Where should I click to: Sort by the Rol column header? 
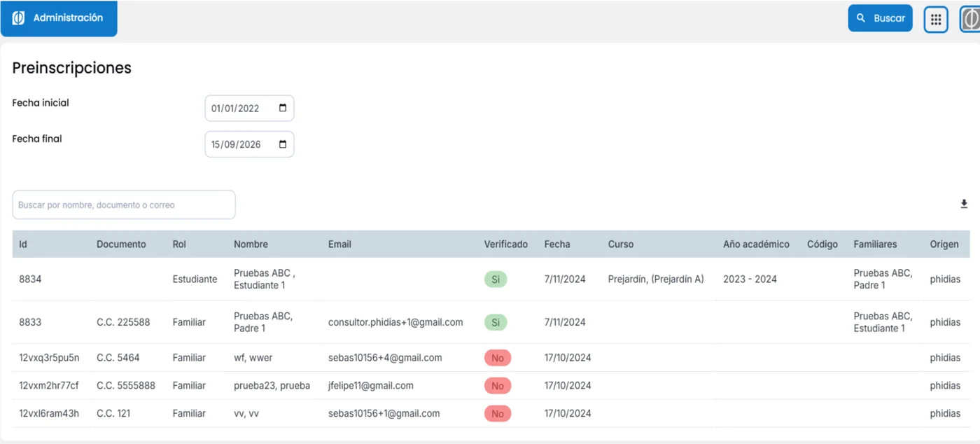pos(179,244)
